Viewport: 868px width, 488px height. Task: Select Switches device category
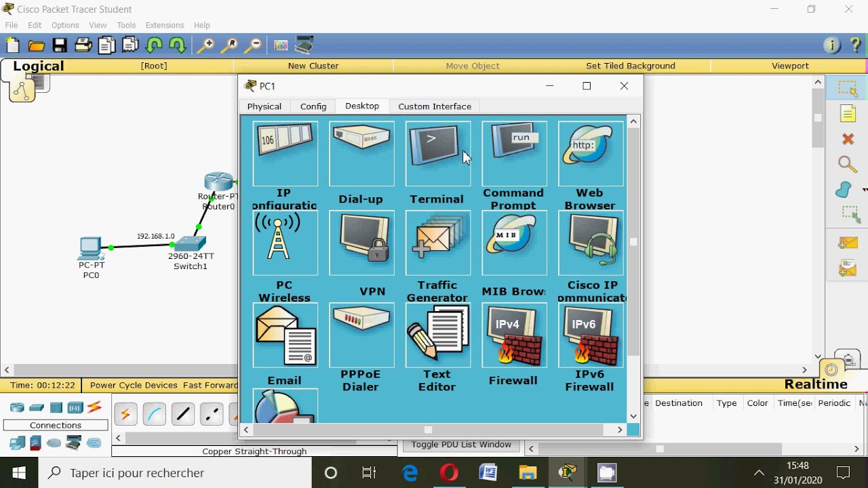tap(37, 407)
